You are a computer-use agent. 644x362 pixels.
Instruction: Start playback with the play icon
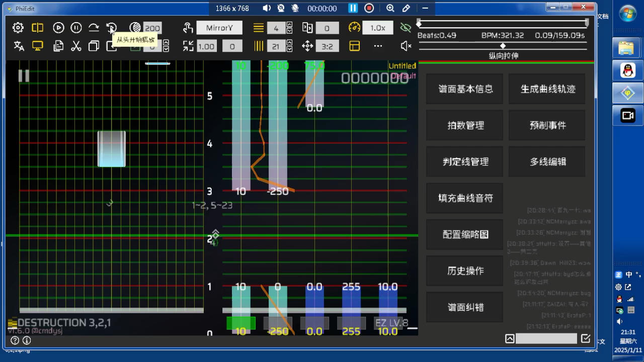[x=58, y=28]
